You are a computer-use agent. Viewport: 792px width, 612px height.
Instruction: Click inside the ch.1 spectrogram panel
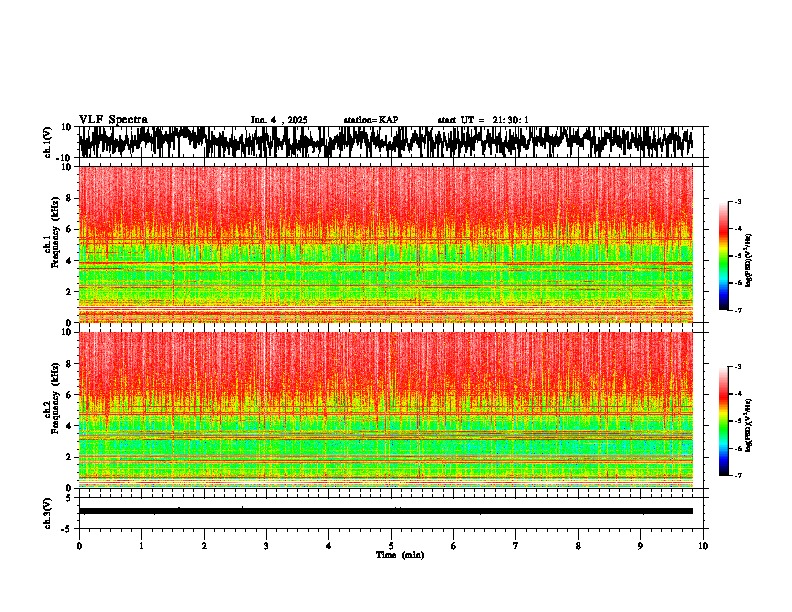386,244
